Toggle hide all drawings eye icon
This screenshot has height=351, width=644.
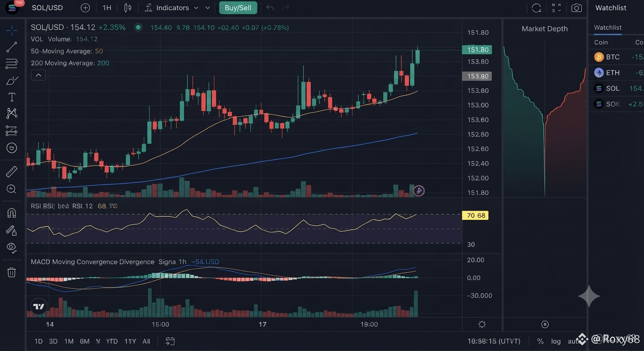(12, 247)
